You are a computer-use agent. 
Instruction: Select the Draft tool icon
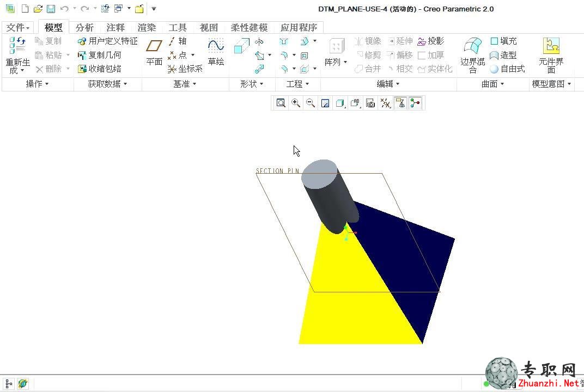(x=305, y=41)
